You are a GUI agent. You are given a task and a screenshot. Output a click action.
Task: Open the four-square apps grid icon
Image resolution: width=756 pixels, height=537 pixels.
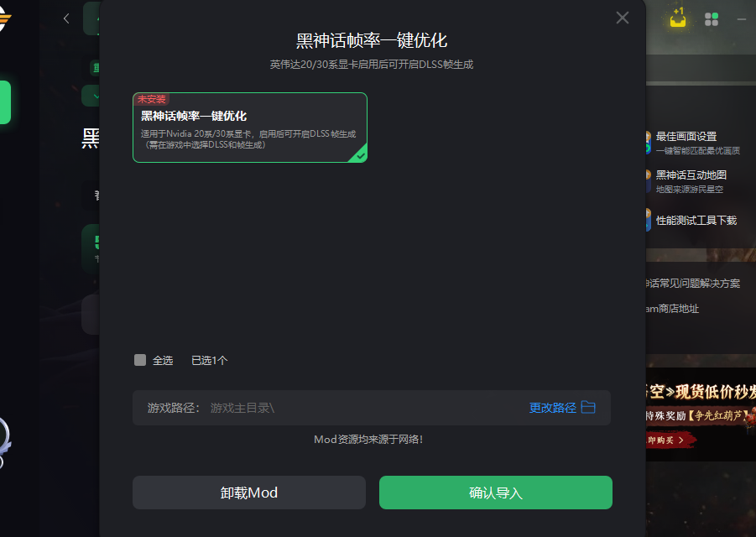(x=712, y=19)
